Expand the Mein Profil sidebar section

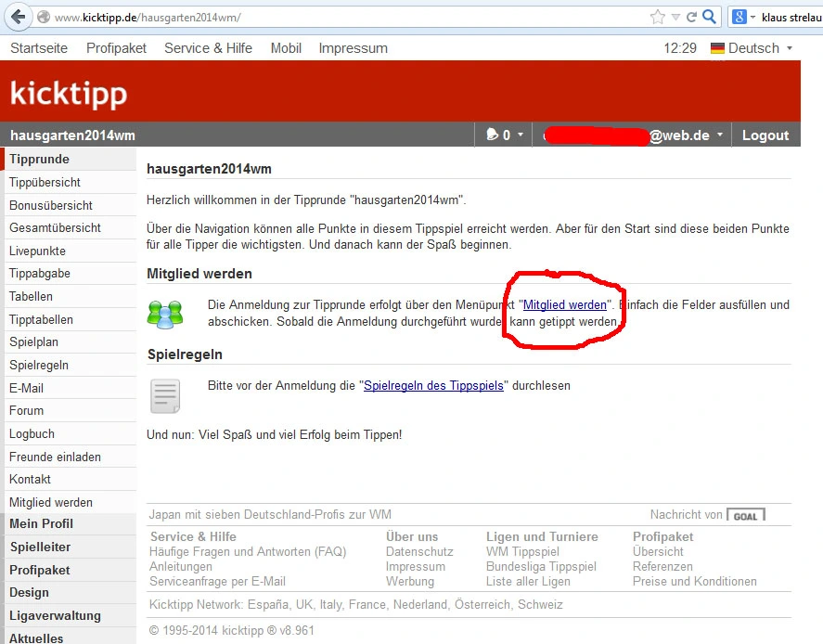click(41, 523)
